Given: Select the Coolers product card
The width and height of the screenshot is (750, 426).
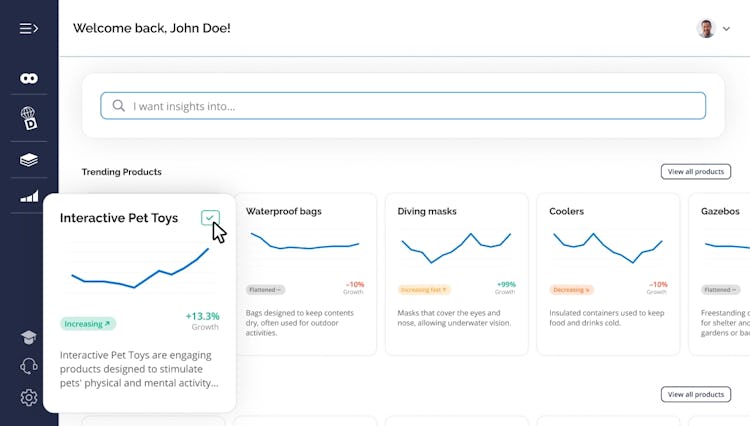Looking at the screenshot, I should point(608,274).
